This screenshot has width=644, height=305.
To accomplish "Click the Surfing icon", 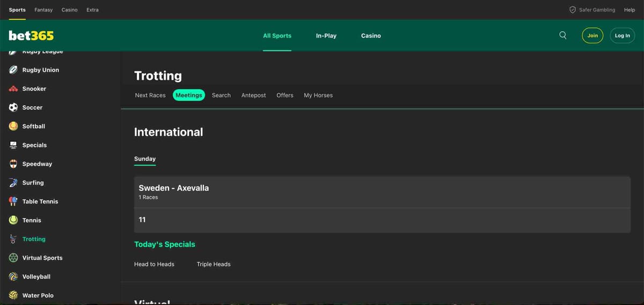I will 13,183.
